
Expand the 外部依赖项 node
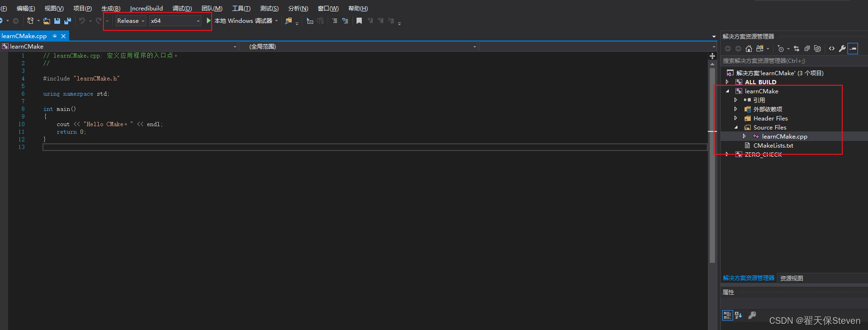736,110
